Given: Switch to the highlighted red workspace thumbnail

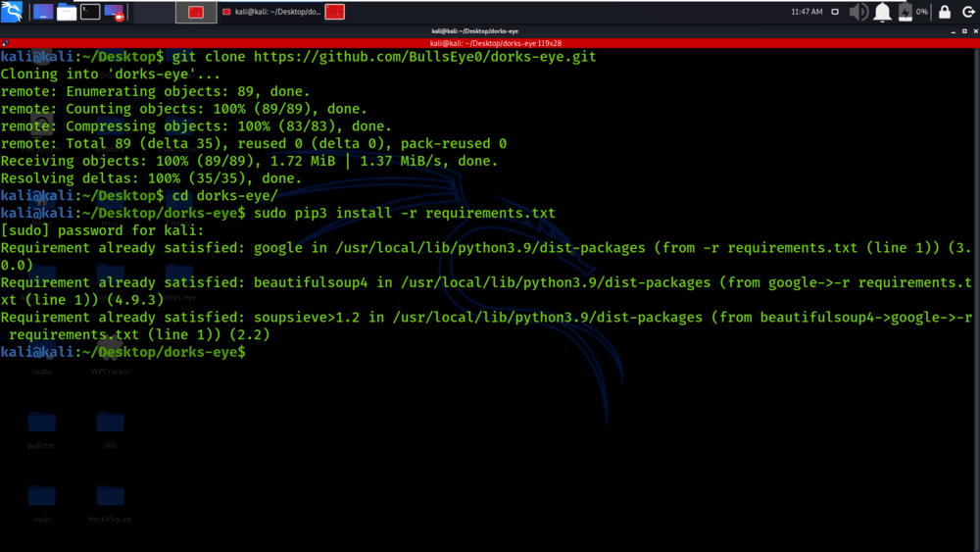Looking at the screenshot, I should click(x=196, y=12).
